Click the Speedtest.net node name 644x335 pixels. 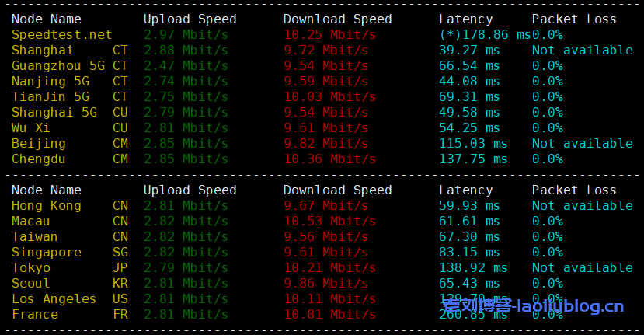pos(61,35)
